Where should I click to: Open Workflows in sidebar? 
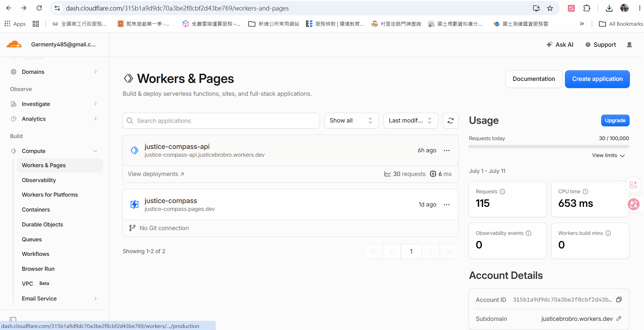point(36,254)
